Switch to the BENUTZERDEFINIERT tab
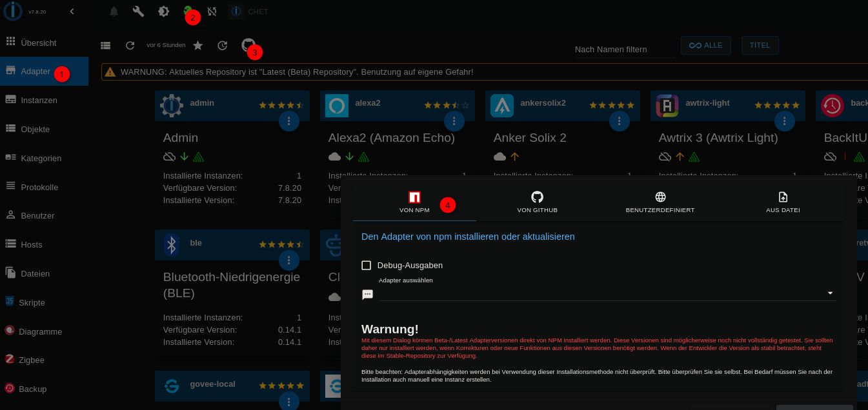The width and height of the screenshot is (868, 410). [x=660, y=202]
